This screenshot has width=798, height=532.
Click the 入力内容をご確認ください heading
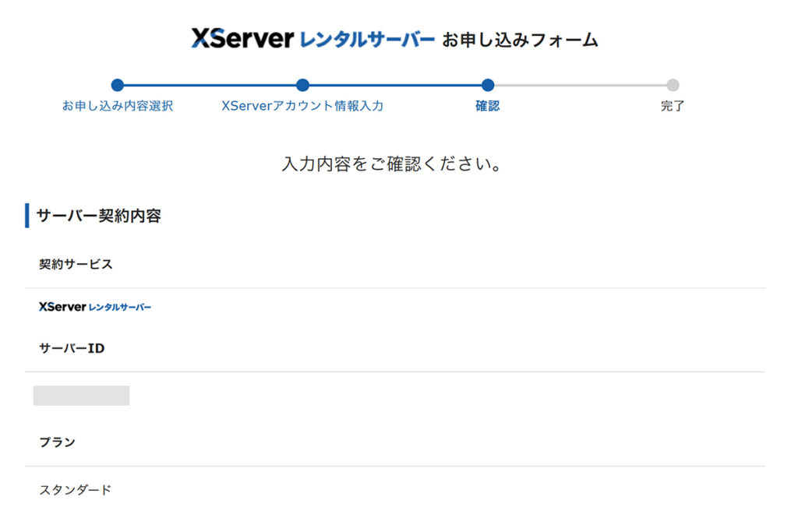391,164
